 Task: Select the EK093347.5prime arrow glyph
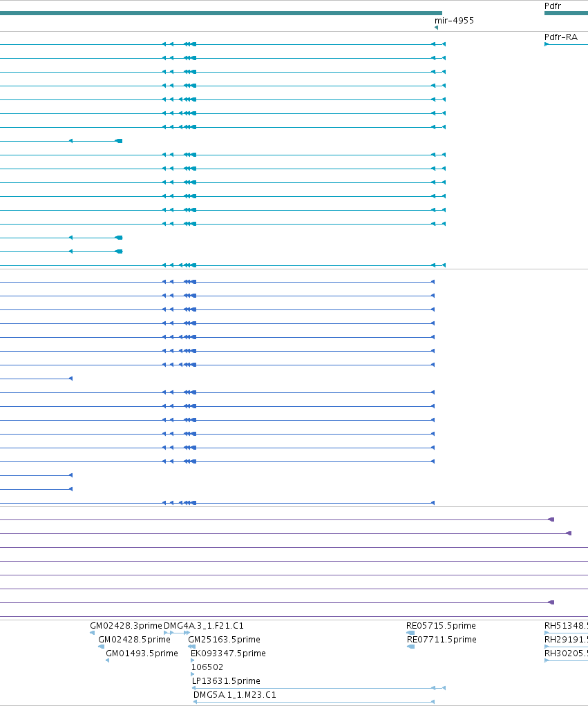coord(193,660)
